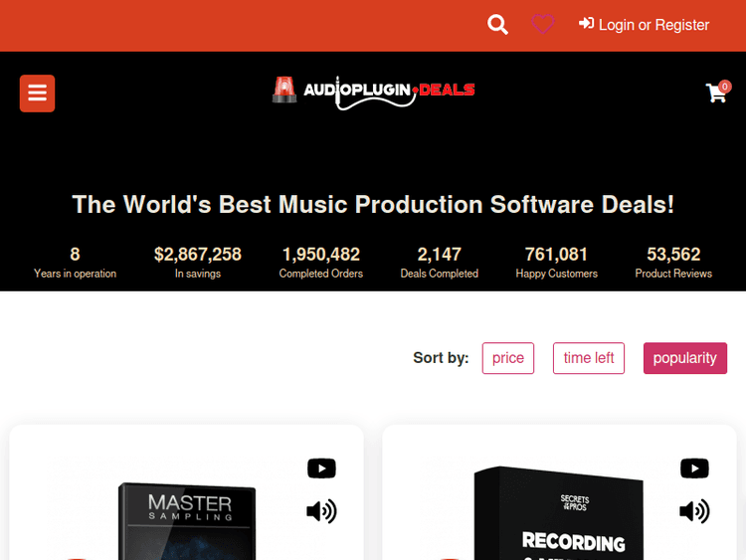Click Login or Register link
The image size is (746, 560).
pos(644,24)
